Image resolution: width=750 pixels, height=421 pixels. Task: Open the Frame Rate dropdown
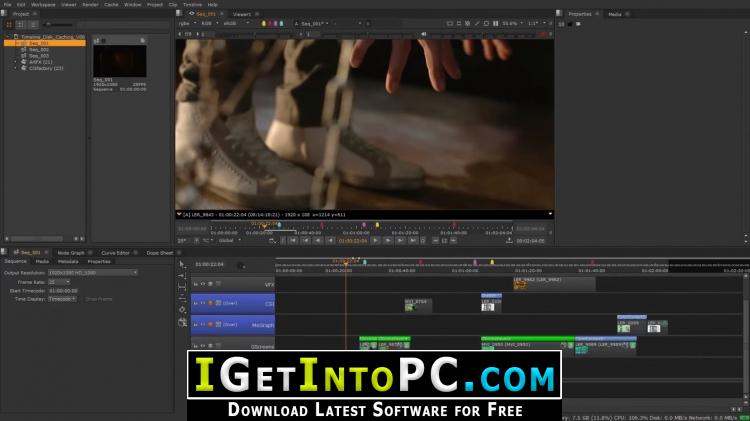click(x=59, y=282)
